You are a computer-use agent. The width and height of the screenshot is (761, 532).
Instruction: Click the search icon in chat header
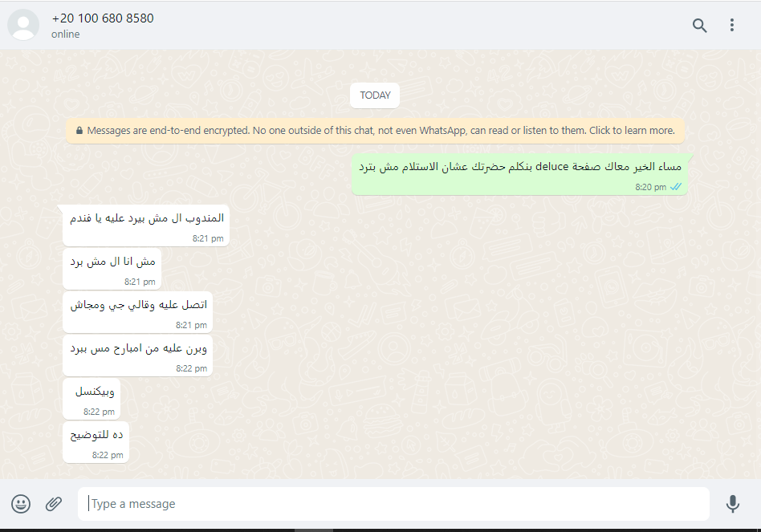[699, 25]
